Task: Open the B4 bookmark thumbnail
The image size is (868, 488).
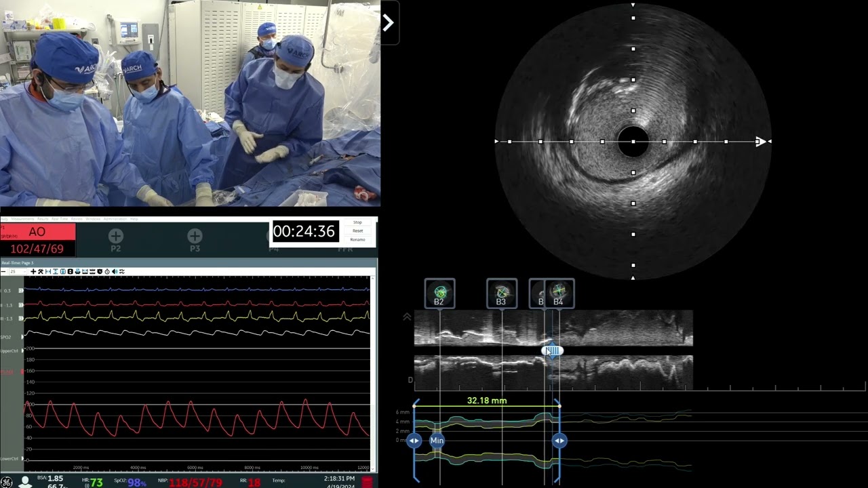Action: tap(559, 293)
